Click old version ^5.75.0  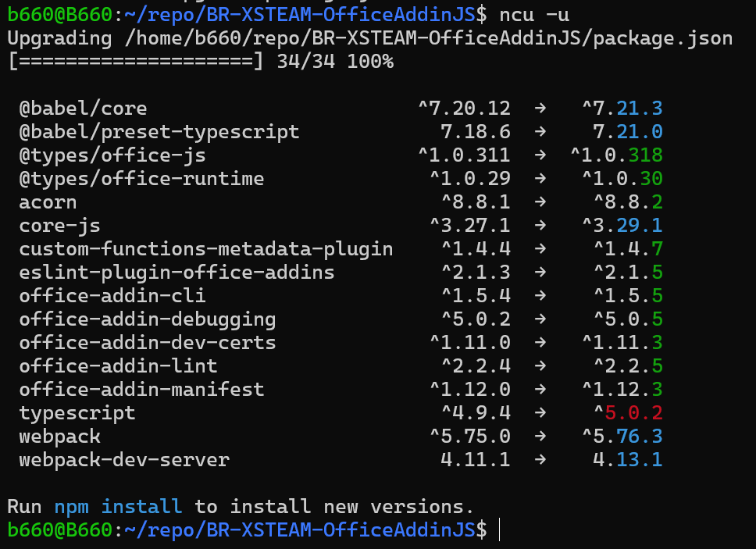[470, 437]
